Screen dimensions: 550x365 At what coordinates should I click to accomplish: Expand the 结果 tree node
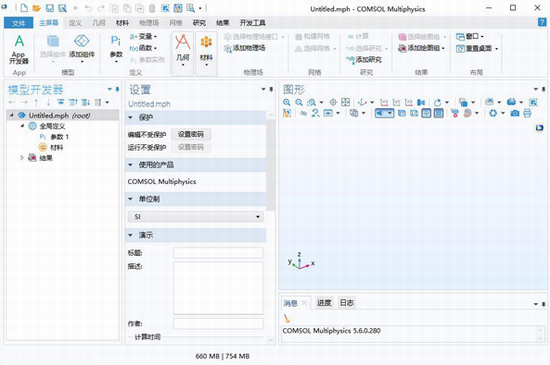pyautogui.click(x=22, y=158)
